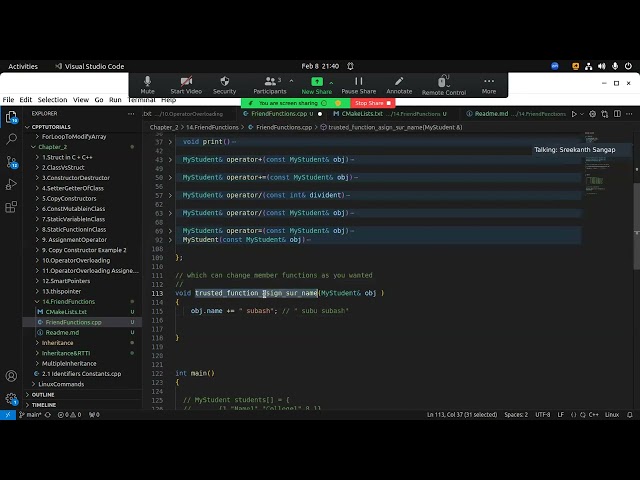Open Annotate tool in Zoom
This screenshot has width=640, height=480.
399,85
